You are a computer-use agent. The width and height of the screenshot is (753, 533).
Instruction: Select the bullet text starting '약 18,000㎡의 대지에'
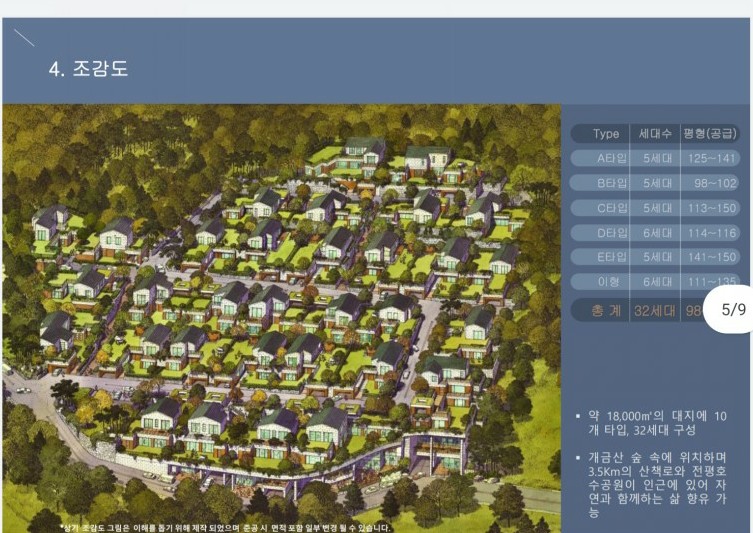click(x=657, y=423)
